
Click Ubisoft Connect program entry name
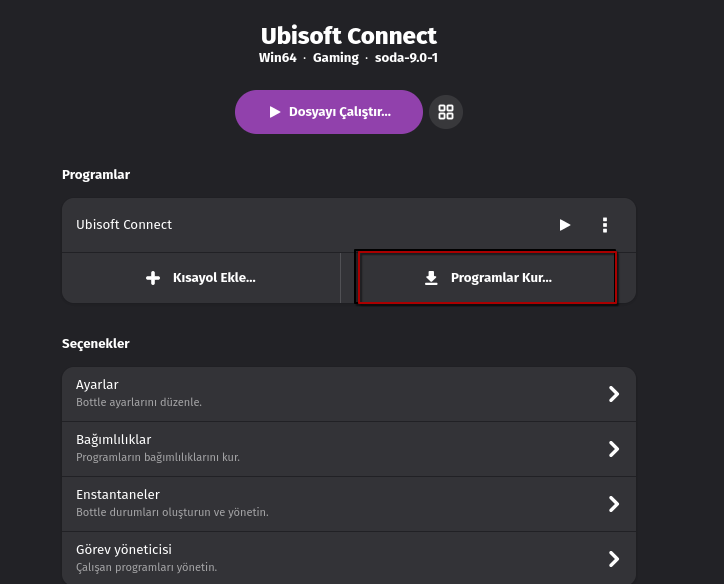tap(124, 225)
